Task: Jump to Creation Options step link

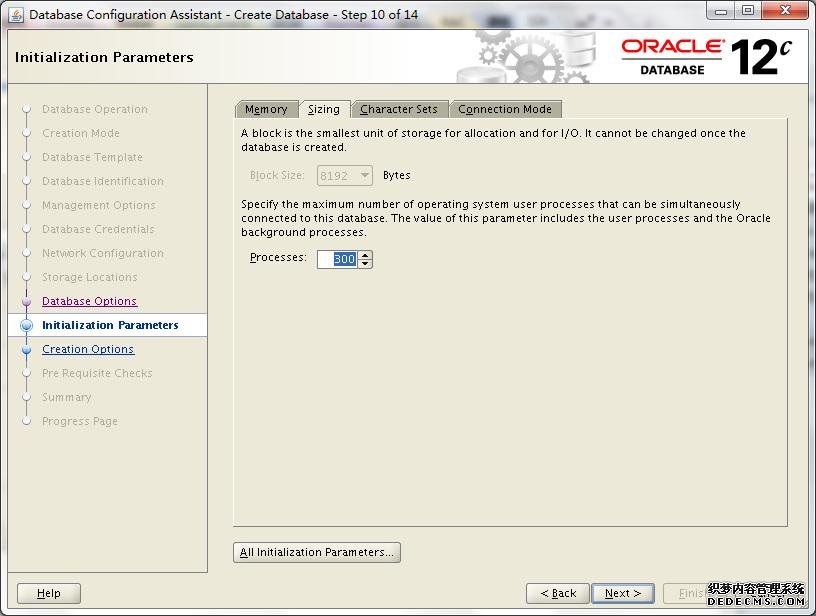Action: pos(87,349)
